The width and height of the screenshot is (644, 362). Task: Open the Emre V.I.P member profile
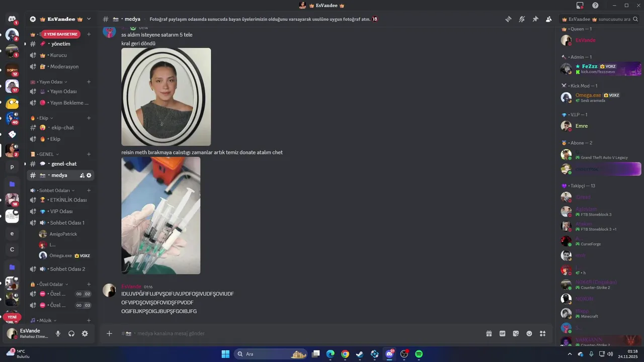[x=601, y=126]
